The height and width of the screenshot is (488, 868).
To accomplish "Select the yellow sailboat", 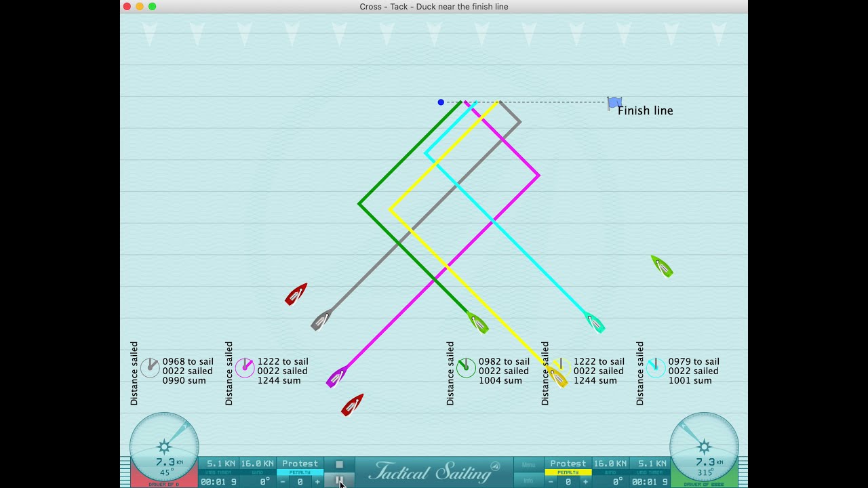I will 557,377.
